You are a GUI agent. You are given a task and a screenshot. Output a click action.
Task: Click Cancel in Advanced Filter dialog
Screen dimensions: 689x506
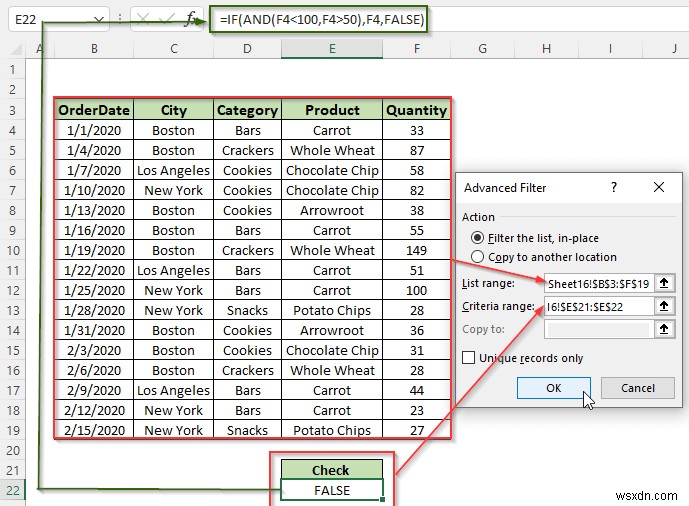638,388
